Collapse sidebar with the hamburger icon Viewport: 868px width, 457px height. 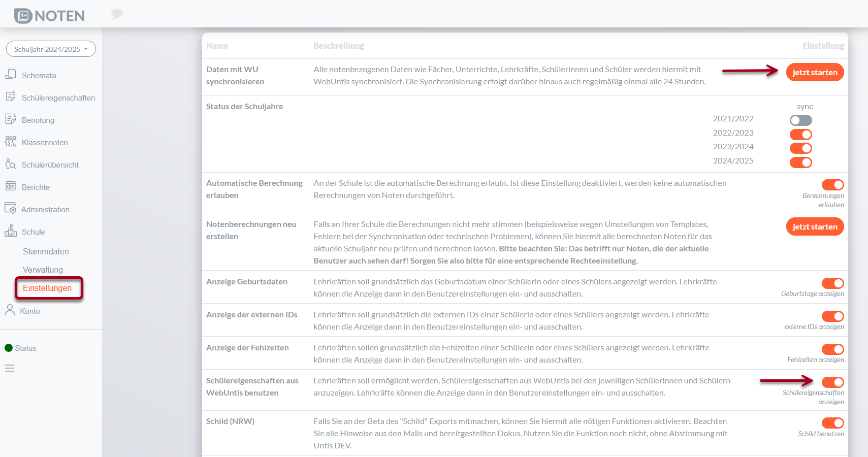pyautogui.click(x=10, y=368)
